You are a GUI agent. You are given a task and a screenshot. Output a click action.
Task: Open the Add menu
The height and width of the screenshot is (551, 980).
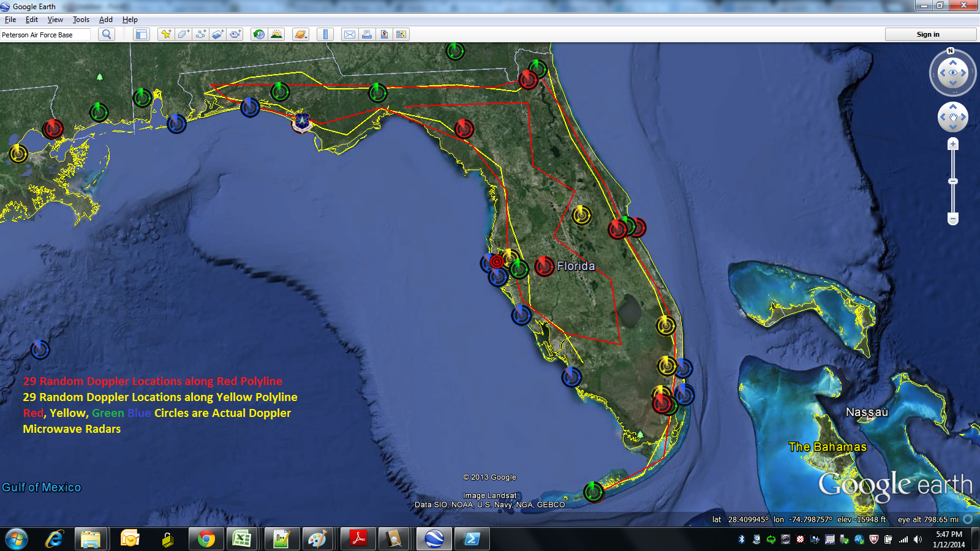pos(106,20)
